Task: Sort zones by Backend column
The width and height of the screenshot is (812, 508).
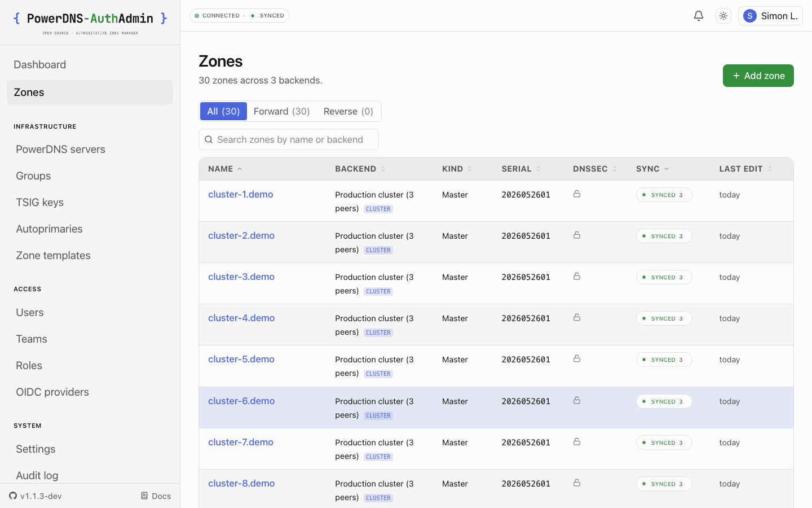Action: pos(360,169)
